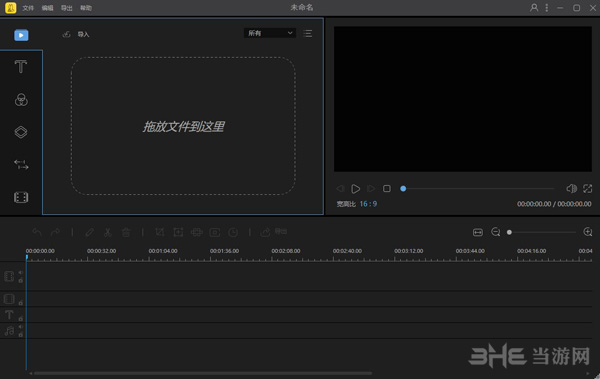
Task: Step to the next frame
Action: click(x=371, y=188)
